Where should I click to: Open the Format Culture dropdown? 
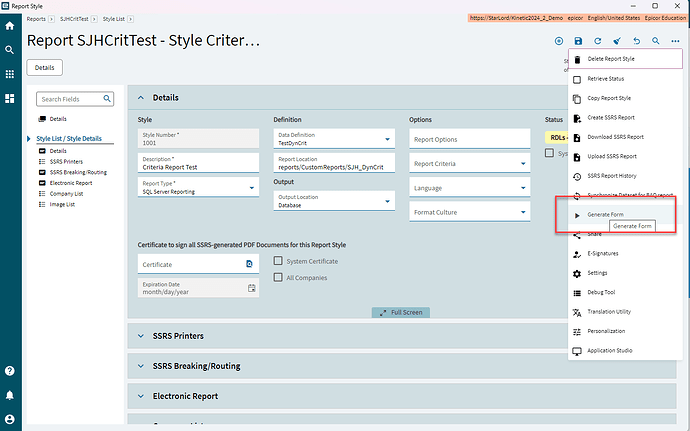523,212
